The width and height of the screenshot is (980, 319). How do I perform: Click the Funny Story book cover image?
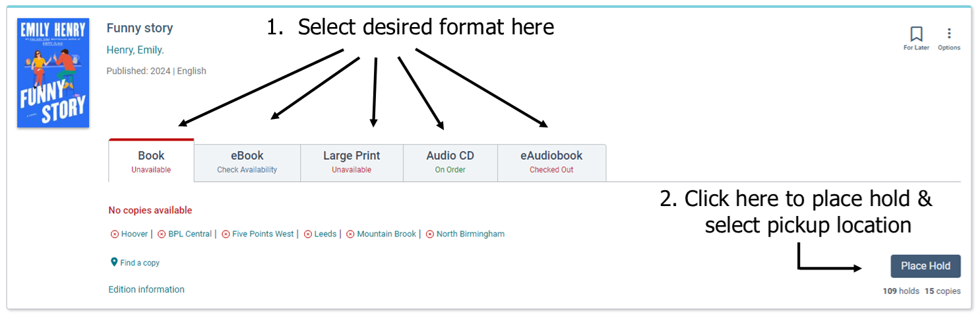coord(53,73)
